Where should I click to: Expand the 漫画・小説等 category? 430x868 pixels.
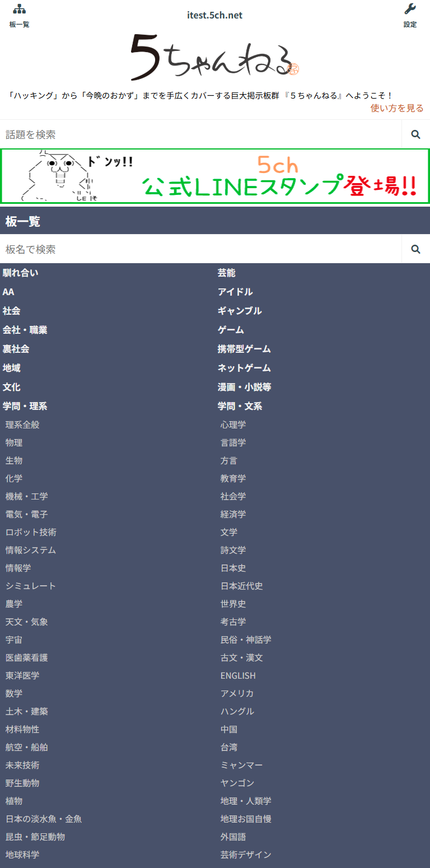pos(244,387)
